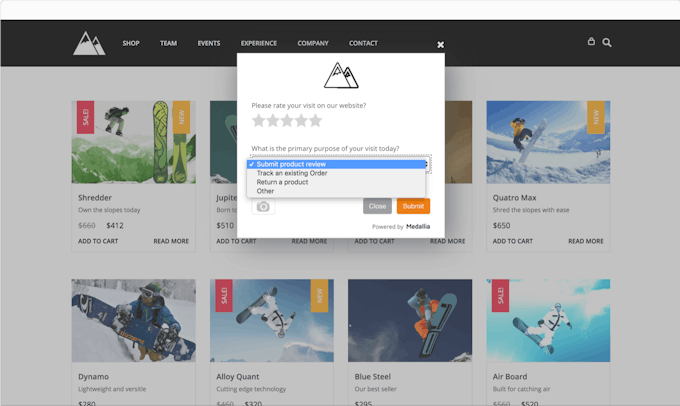
Task: Open the COMPANY navigation item
Action: click(313, 43)
